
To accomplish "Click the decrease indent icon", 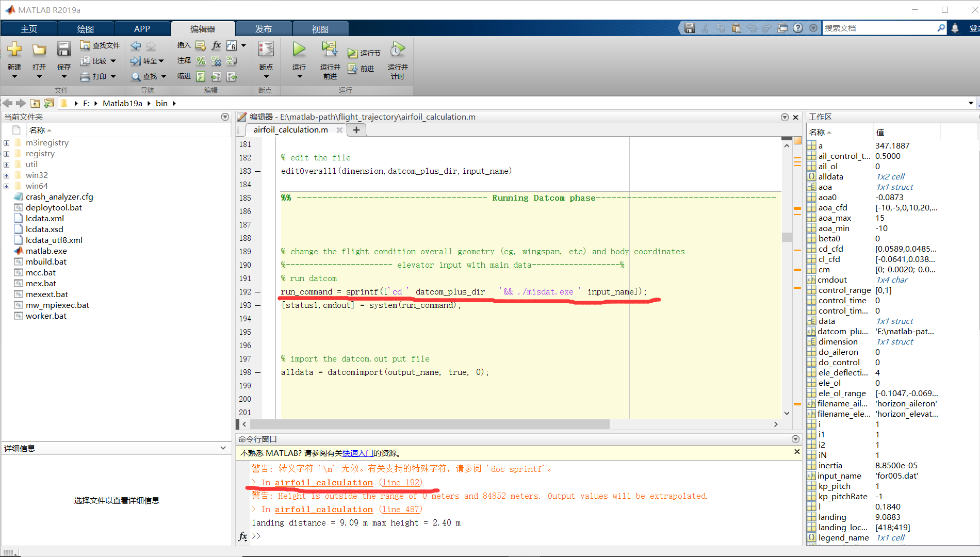I will pos(232,76).
